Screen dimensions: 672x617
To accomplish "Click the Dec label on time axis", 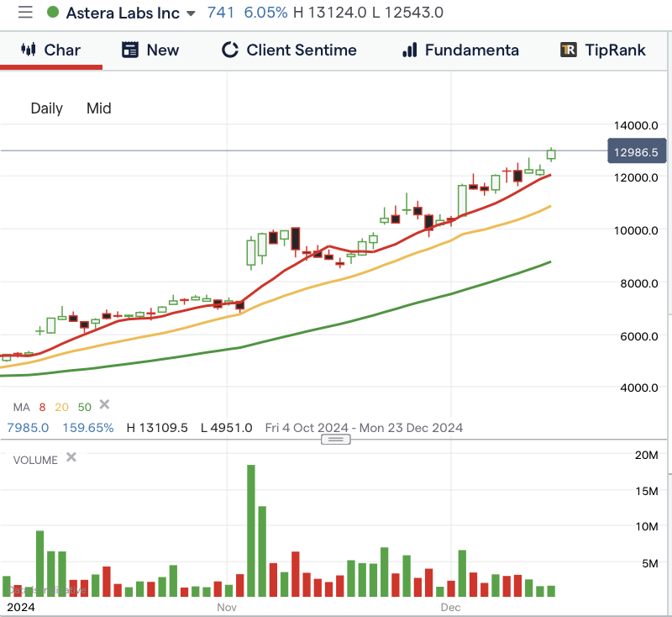I will pos(451,607).
